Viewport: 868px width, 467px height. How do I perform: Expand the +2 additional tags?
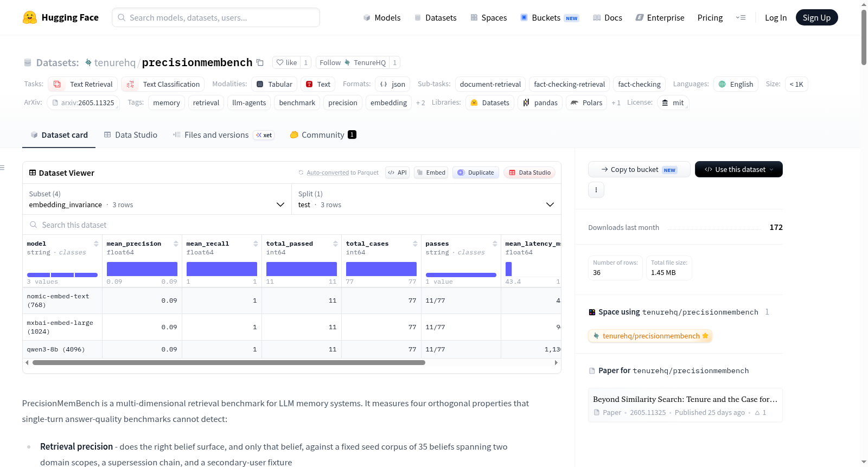click(x=420, y=103)
